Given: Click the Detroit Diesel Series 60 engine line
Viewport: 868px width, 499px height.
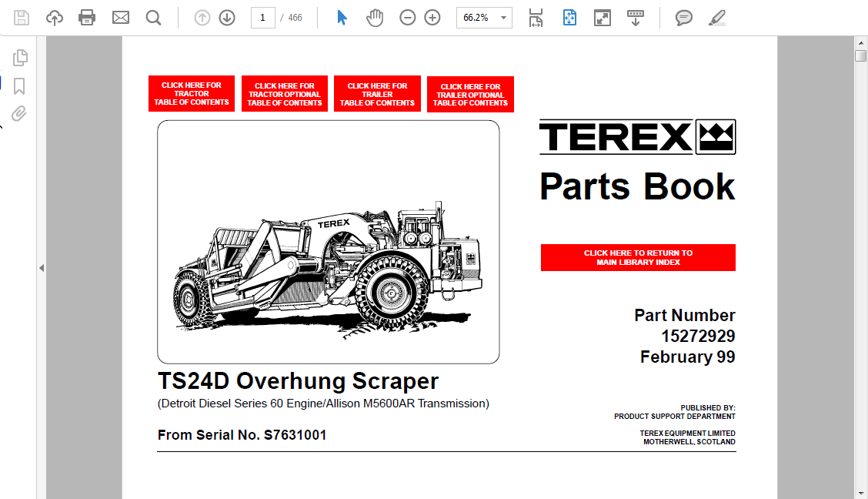Looking at the screenshot, I should 323,404.
